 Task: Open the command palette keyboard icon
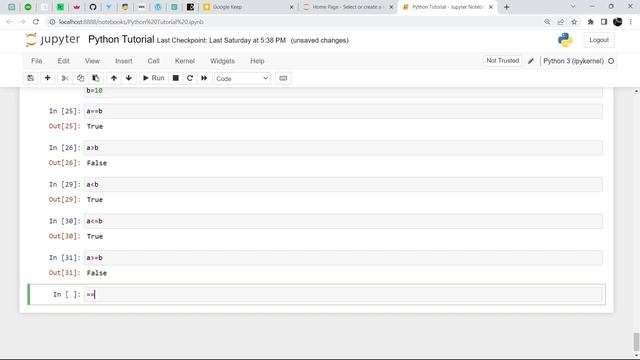point(283,78)
